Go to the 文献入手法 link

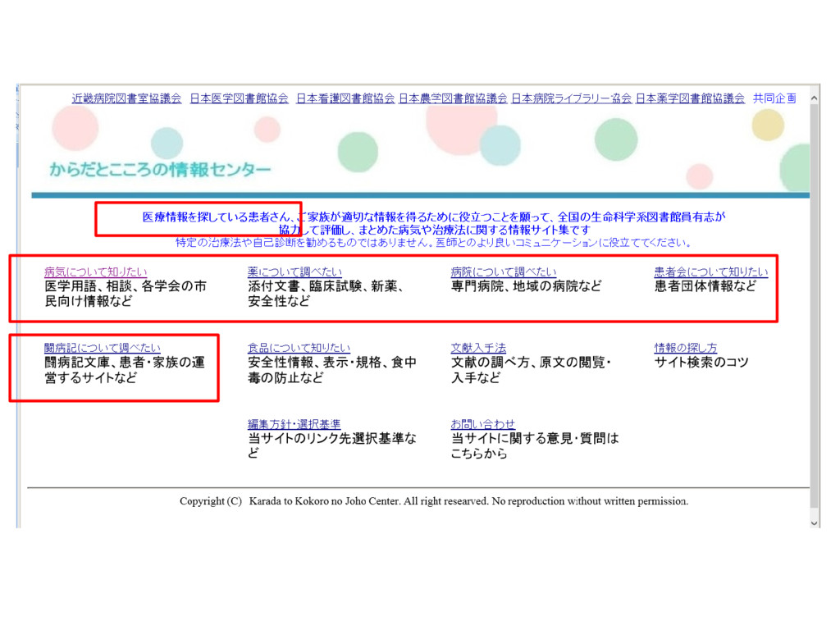point(478,348)
